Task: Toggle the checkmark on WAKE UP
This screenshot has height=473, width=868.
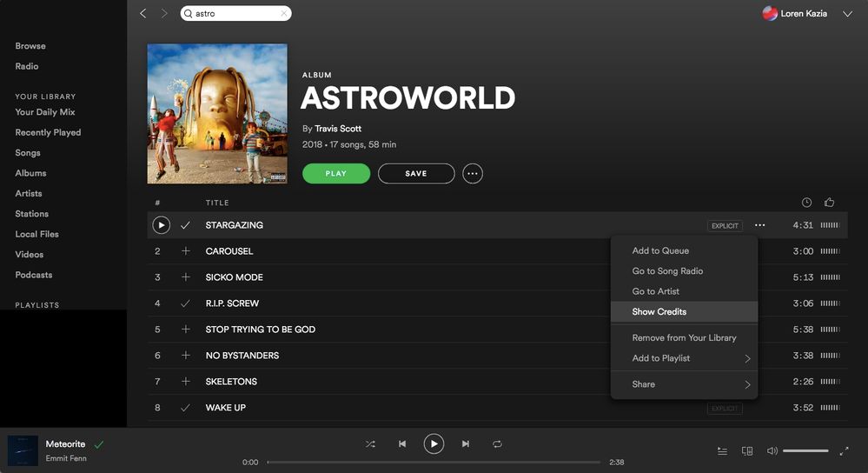Action: (185, 408)
